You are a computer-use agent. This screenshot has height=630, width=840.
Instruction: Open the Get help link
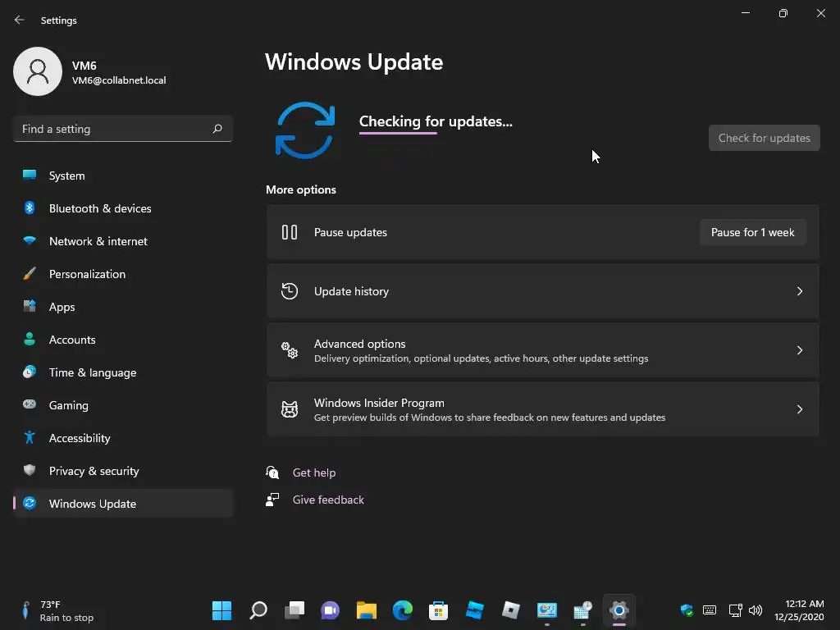point(314,472)
